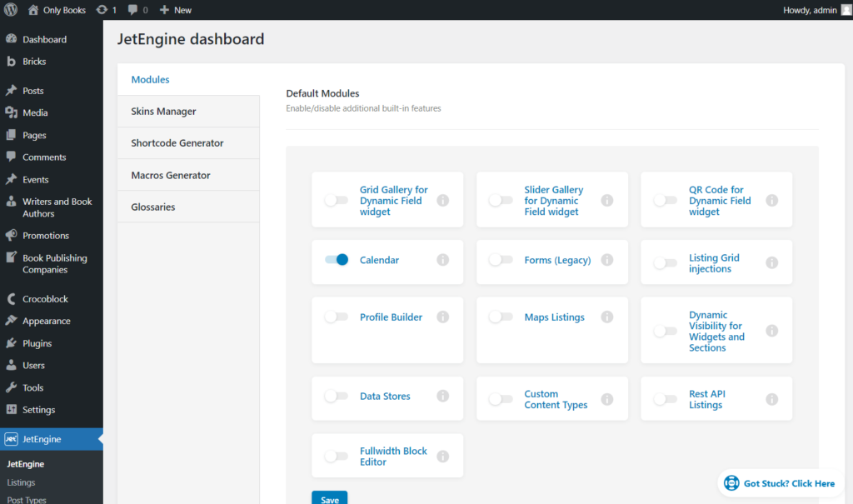Click the Crocoblock sidebar icon

coord(11,298)
